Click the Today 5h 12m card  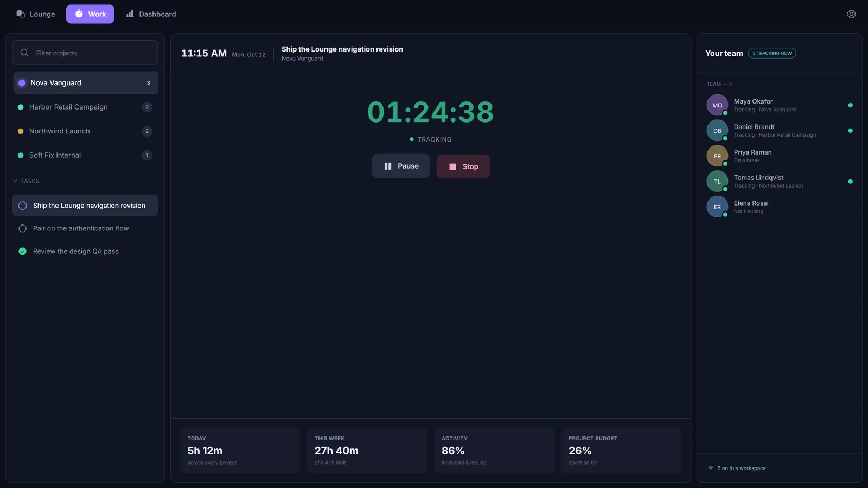pyautogui.click(x=240, y=451)
